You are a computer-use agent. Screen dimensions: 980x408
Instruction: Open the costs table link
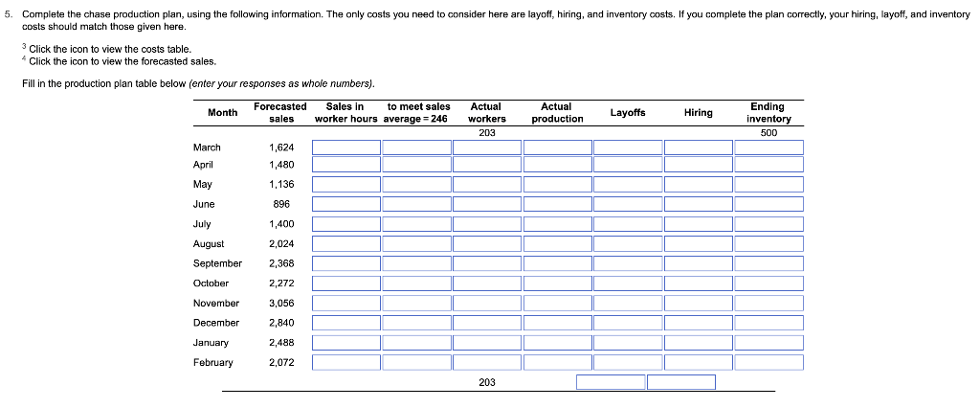[x=110, y=49]
